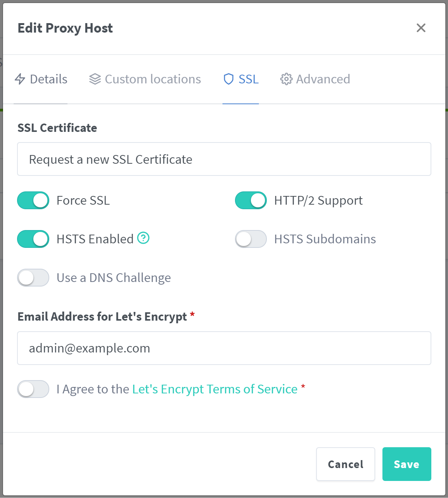Enable Use a DNS Challenge toggle
The width and height of the screenshot is (448, 498).
tap(33, 278)
